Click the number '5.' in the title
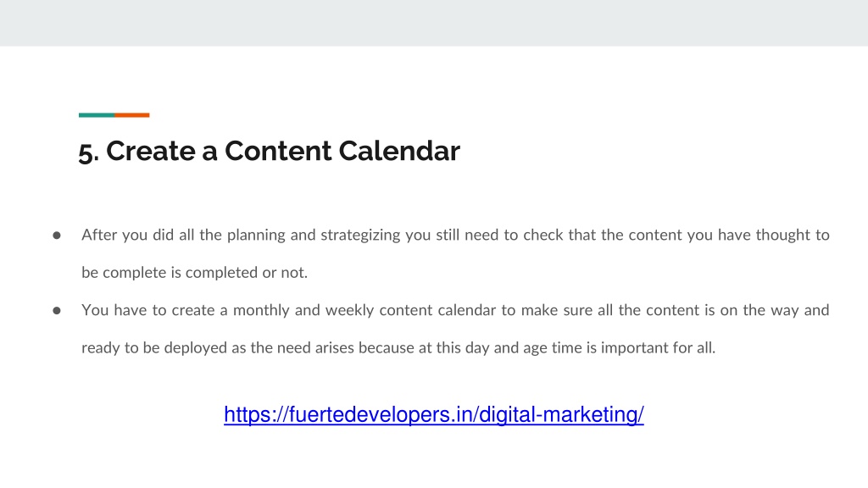Screen dimensions: 868x488 coord(88,152)
